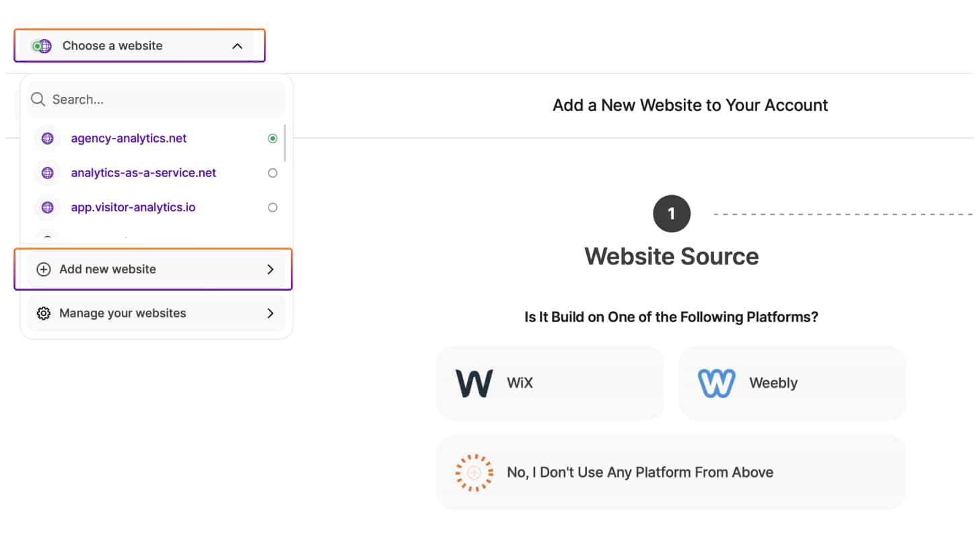Click the globe icon for agency-analytics.net
The image size is (980, 549).
coord(47,139)
